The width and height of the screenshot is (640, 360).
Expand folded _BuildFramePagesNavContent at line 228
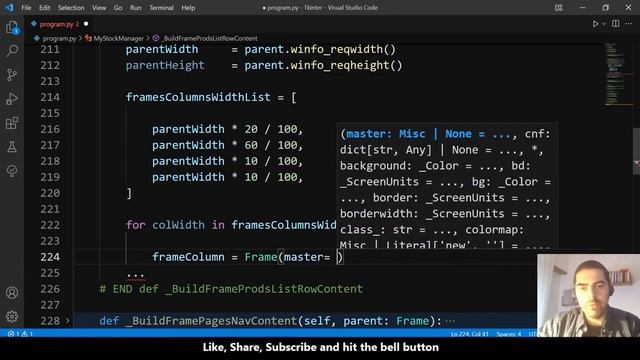pos(68,321)
